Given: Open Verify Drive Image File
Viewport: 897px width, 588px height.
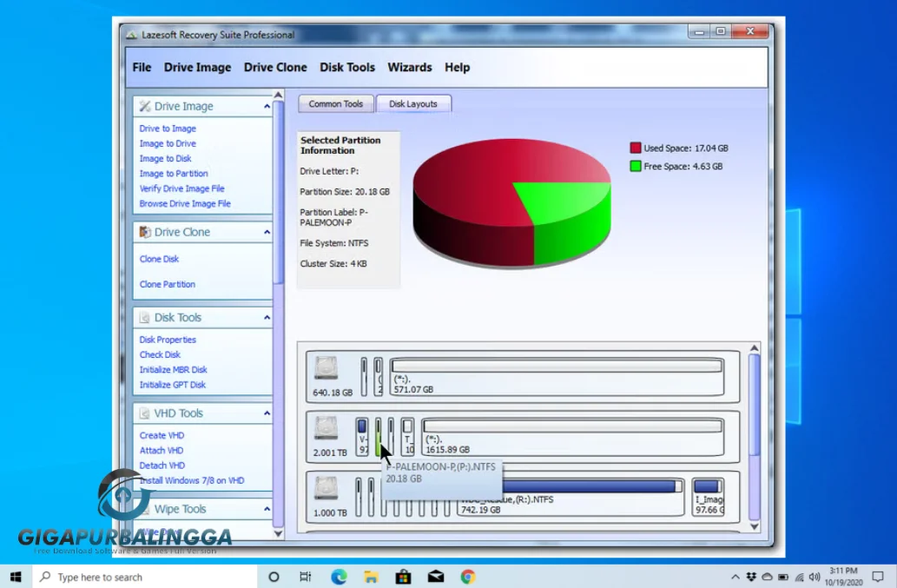Looking at the screenshot, I should [x=181, y=188].
